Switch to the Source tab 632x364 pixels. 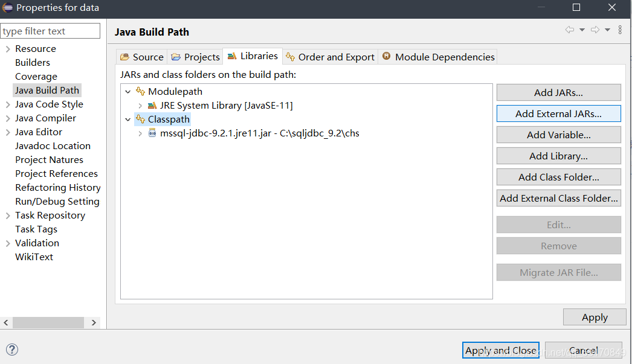point(142,57)
